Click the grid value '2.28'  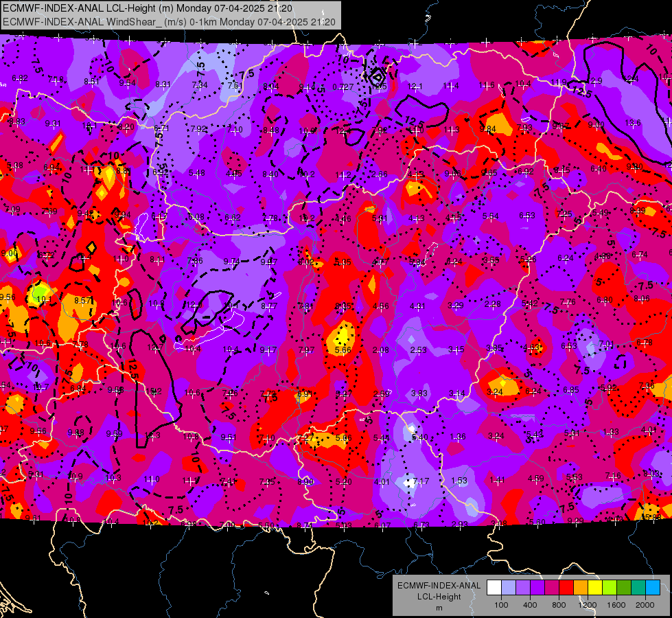point(493,304)
